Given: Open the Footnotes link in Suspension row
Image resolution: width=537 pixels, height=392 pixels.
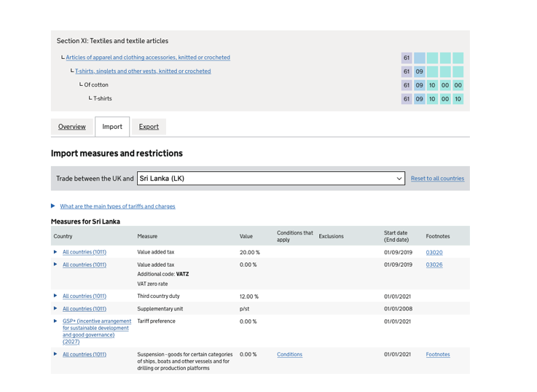Looking at the screenshot, I should coord(438,354).
